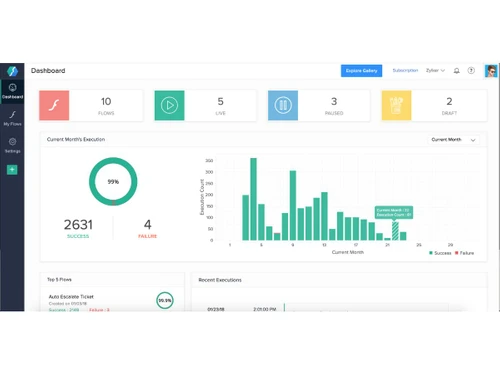Click the 5 Live count
This screenshot has height=375, width=500.
coord(220,101)
